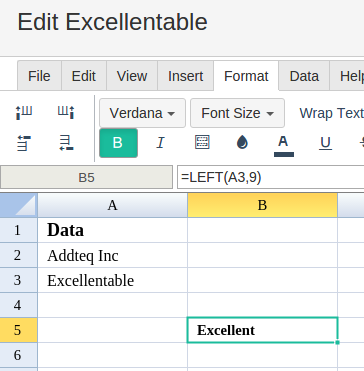Click the insert column right icon
This screenshot has height=371, width=364.
pyautogui.click(x=66, y=113)
